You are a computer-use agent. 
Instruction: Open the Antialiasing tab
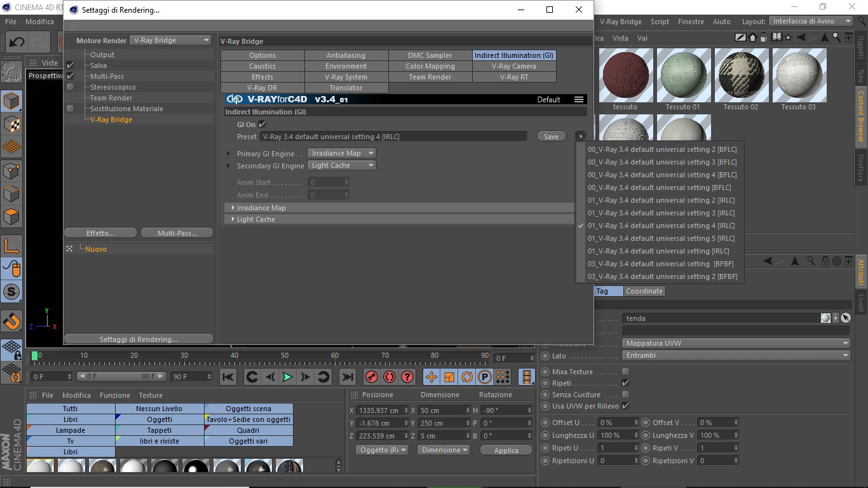click(x=346, y=55)
